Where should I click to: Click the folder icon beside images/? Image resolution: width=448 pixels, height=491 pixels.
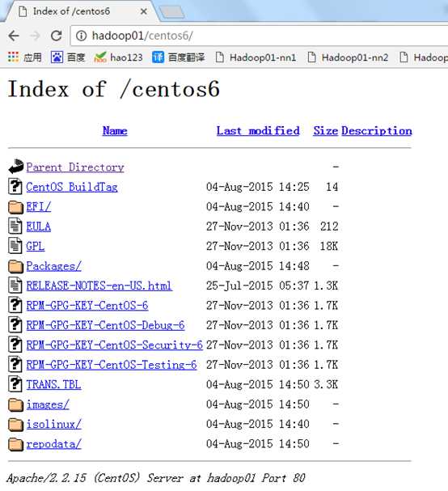pos(15,405)
